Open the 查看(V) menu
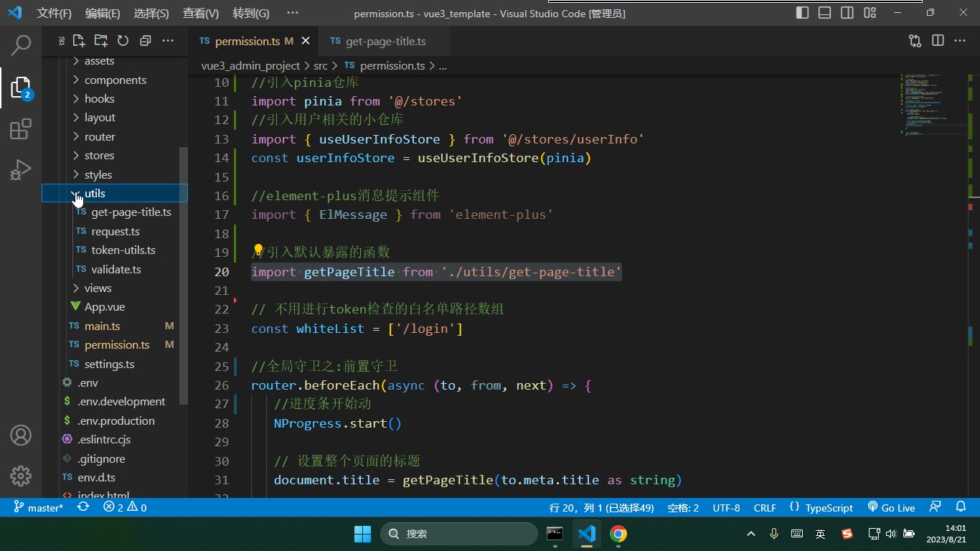Image resolution: width=980 pixels, height=551 pixels. coord(200,13)
